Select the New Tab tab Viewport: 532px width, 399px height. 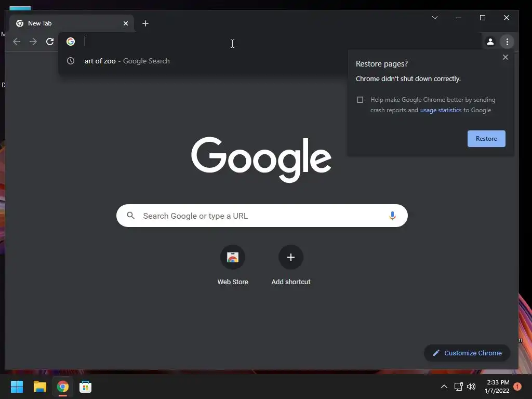pos(71,23)
